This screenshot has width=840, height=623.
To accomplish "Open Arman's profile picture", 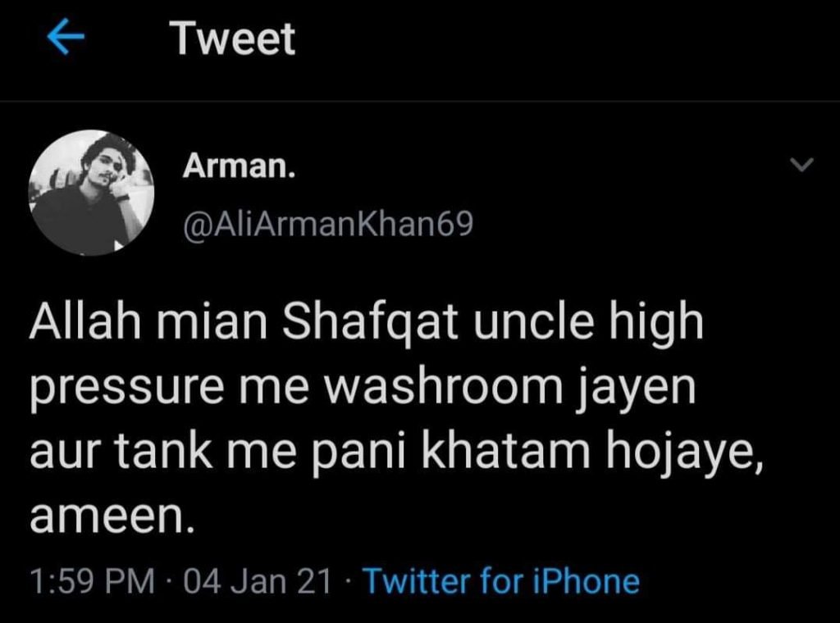I will point(91,193).
